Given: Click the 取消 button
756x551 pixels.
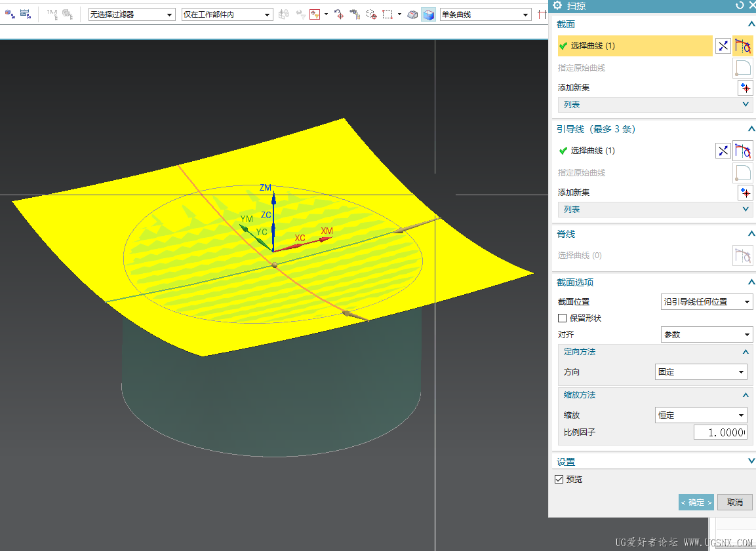Looking at the screenshot, I should [735, 503].
